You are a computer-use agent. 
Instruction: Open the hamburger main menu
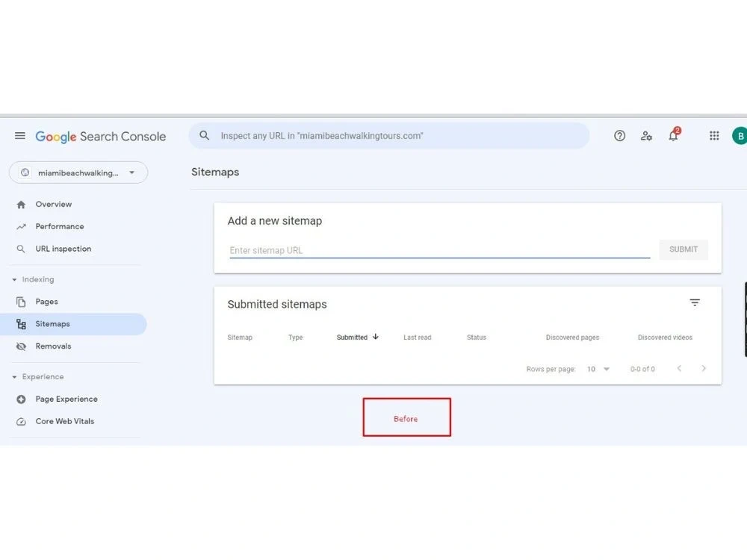click(x=20, y=136)
